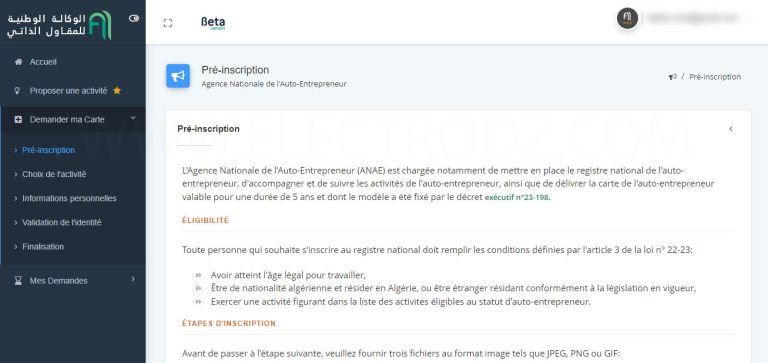Viewport: 768px width, 363px height.
Task: Go to Informations personnelles step
Action: 69,198
